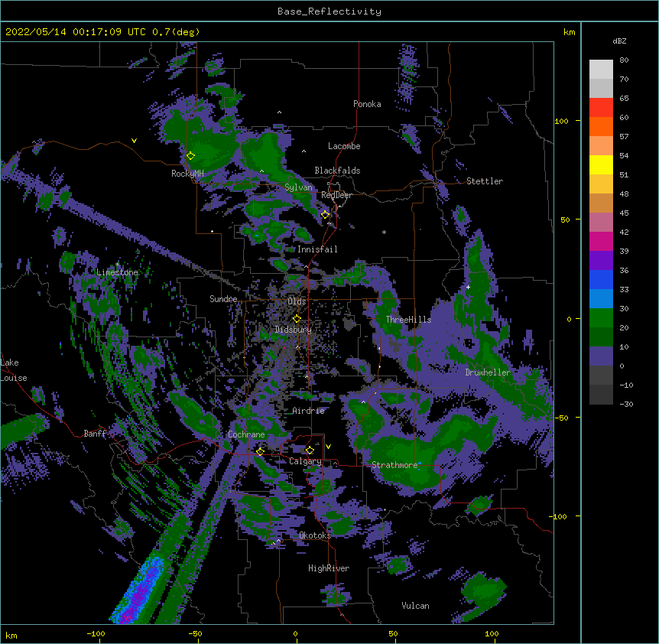This screenshot has height=644, width=659.
Task: Click the Airdrie city label
Action: pyautogui.click(x=309, y=411)
